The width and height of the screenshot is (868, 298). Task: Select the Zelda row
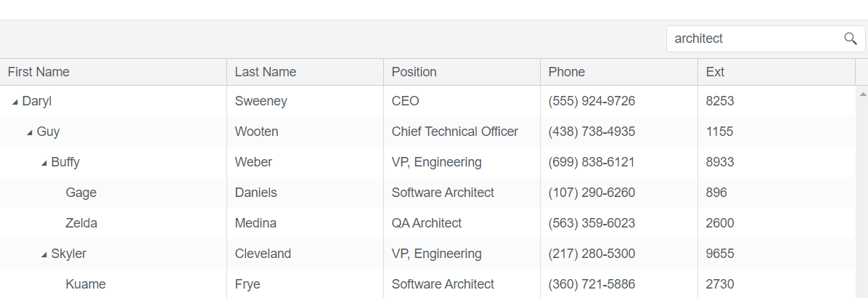click(81, 223)
